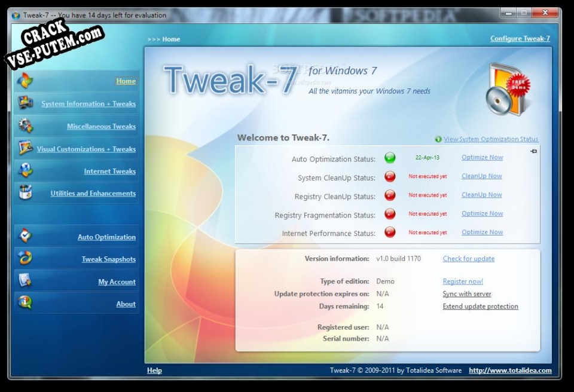
Task: Click the Tweak-7 title bar app icon
Action: click(x=16, y=16)
